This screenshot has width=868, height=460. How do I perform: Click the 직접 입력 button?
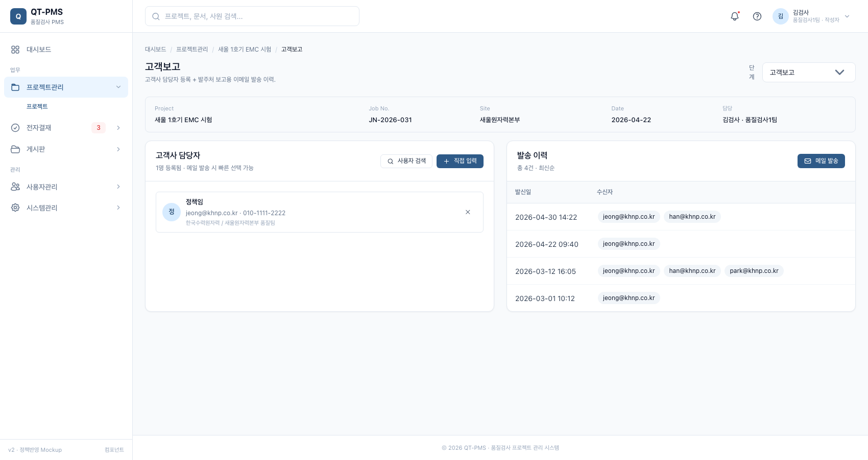tap(460, 161)
